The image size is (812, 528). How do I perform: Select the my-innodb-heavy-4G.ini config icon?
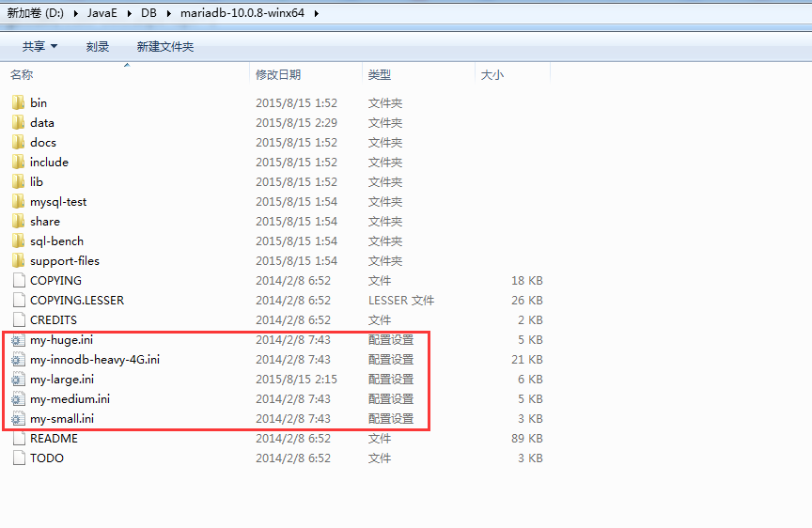(18, 359)
